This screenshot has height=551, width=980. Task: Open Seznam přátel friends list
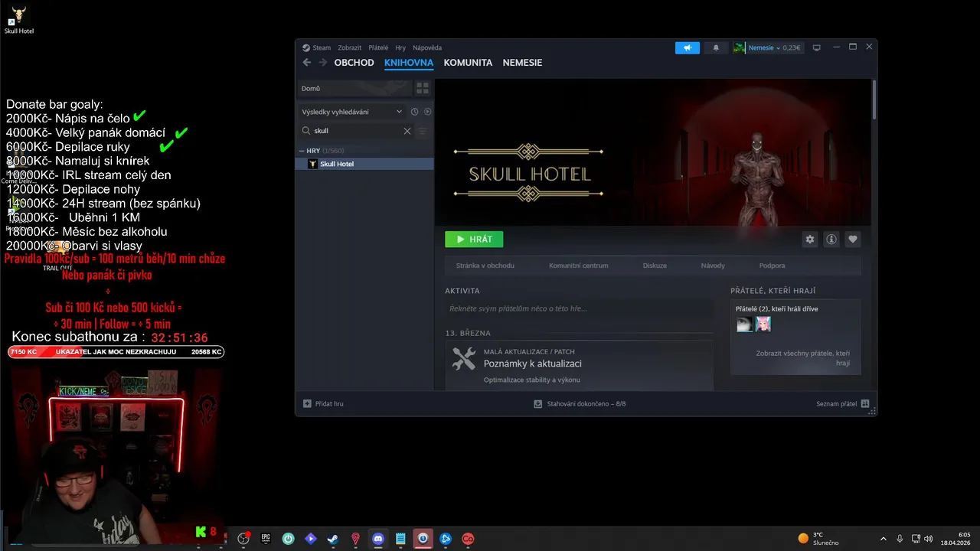click(x=842, y=403)
